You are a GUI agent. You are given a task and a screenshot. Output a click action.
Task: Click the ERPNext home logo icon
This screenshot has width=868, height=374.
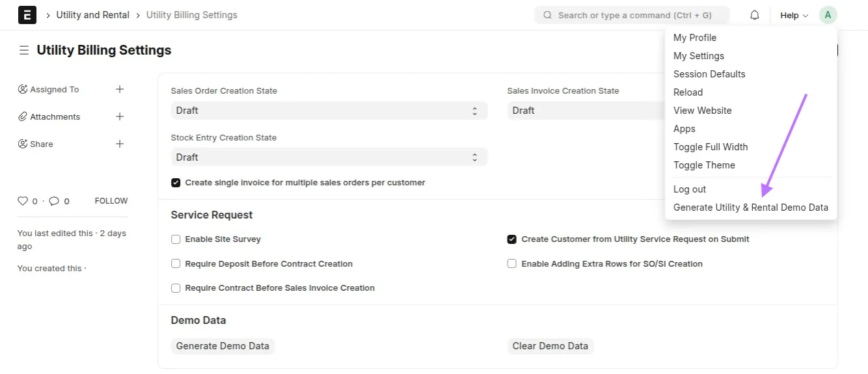tap(27, 15)
